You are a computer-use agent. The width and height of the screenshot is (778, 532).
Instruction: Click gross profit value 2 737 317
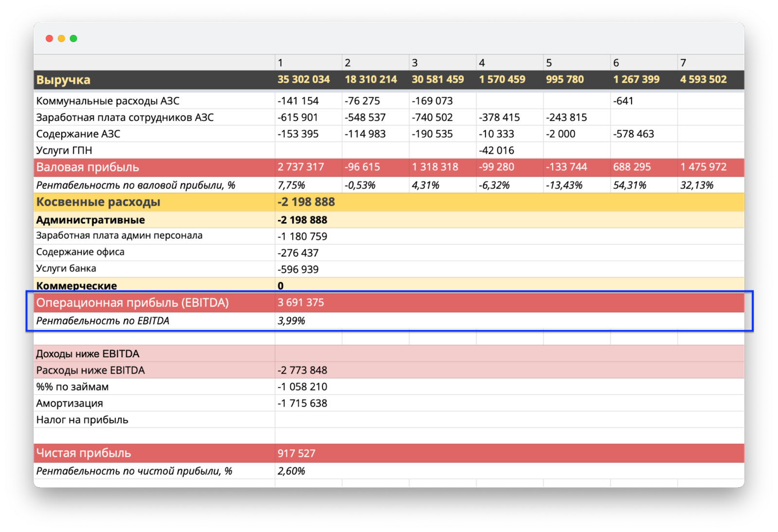301,167
